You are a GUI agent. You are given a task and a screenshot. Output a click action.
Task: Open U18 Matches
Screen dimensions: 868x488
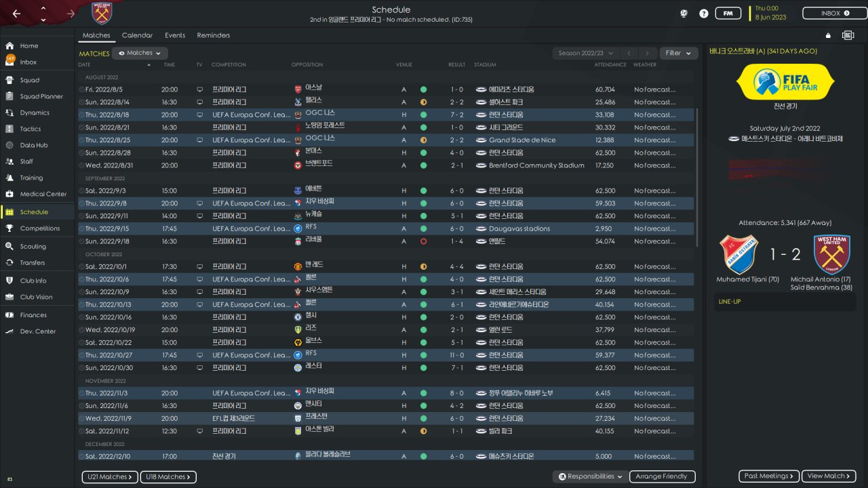click(168, 476)
